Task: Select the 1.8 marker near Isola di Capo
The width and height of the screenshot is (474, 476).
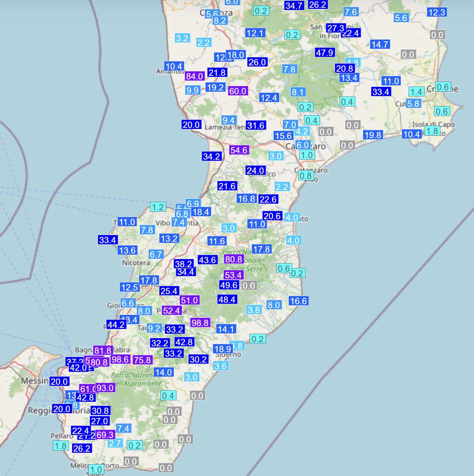Action: pyautogui.click(x=432, y=131)
